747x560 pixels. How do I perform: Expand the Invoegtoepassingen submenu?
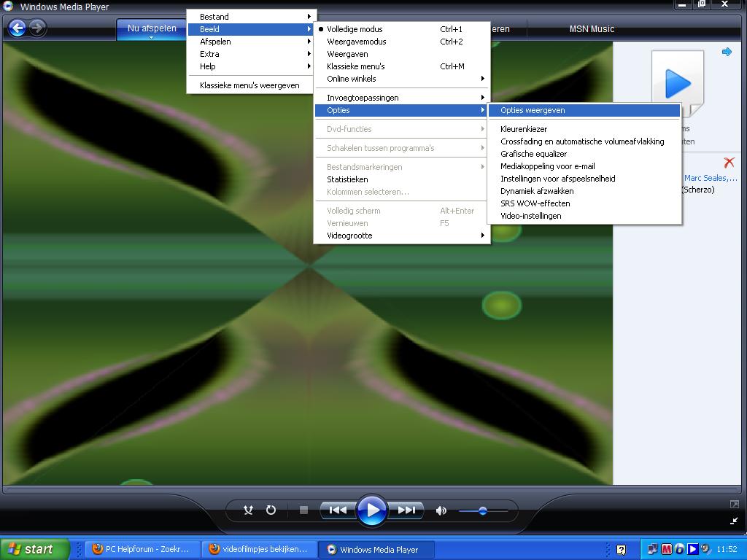pyautogui.click(x=402, y=98)
